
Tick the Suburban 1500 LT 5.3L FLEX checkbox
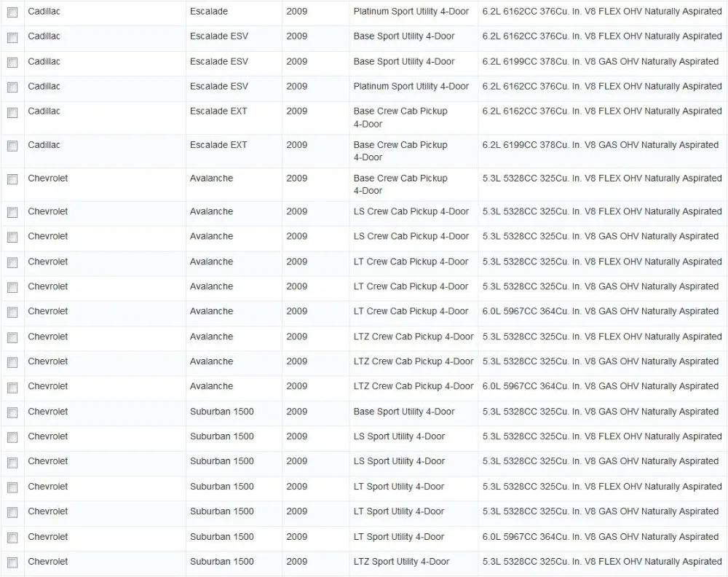pyautogui.click(x=12, y=487)
